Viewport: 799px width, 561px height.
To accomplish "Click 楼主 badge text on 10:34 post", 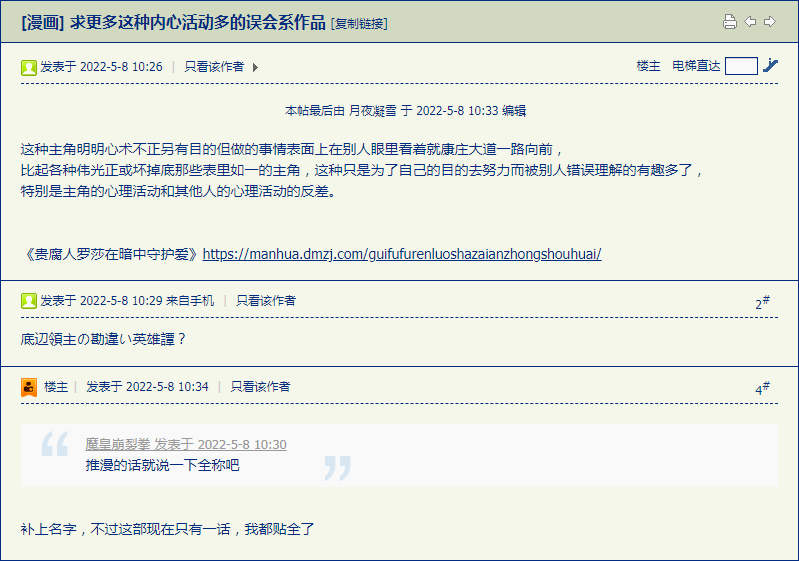I will coord(56,387).
